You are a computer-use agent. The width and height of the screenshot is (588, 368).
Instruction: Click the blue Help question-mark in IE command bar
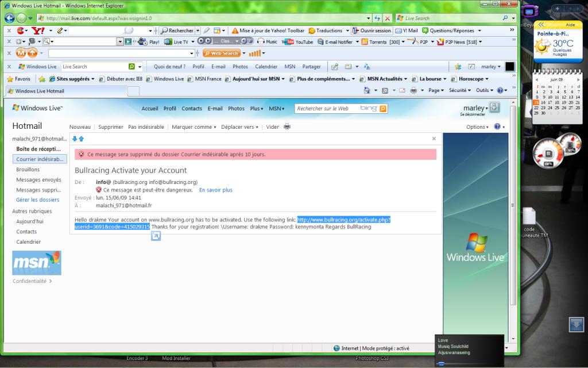[500, 90]
